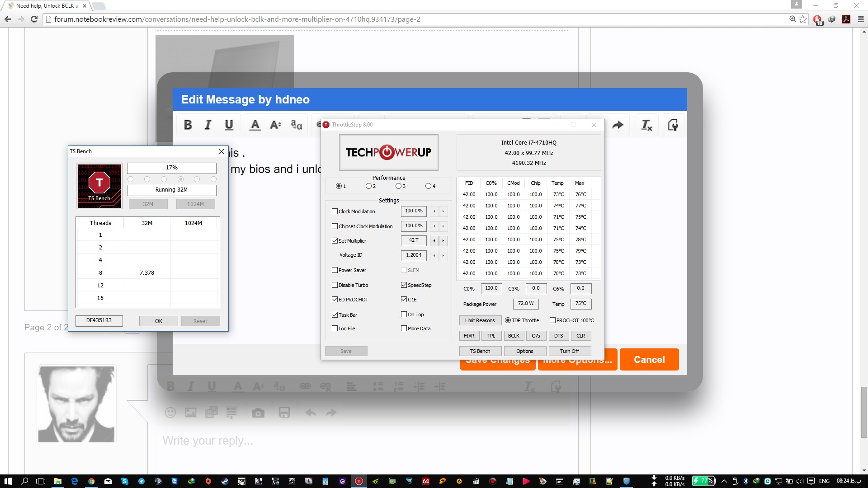Image resolution: width=868 pixels, height=488 pixels.
Task: Select performance profile 3 radio button
Action: (x=398, y=186)
